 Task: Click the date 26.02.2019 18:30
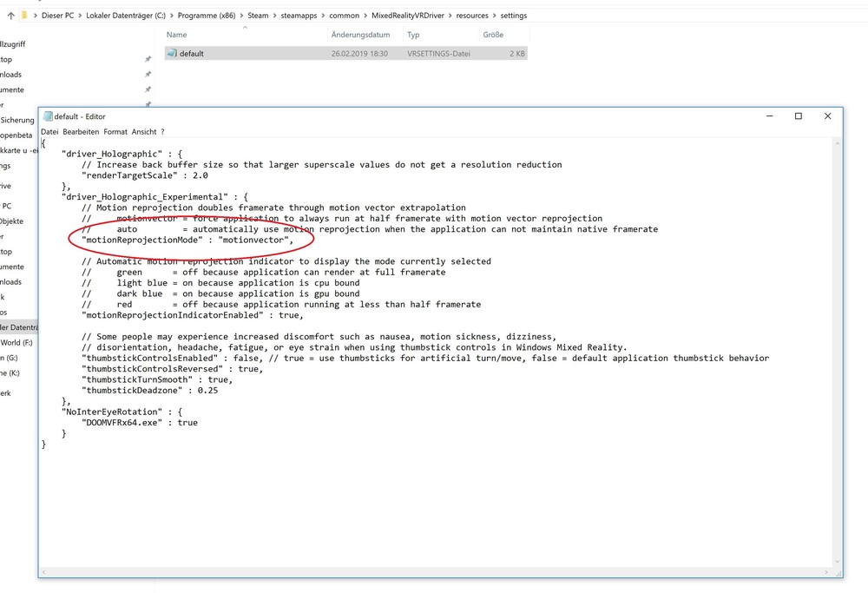pos(359,54)
